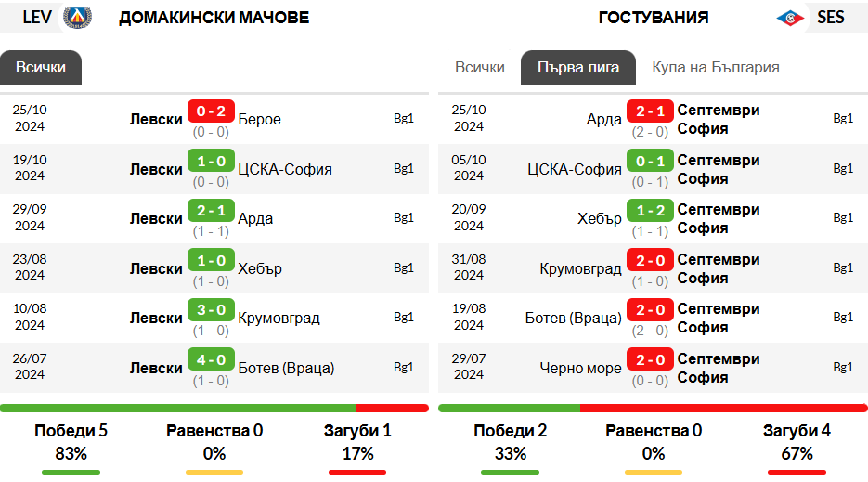Select the Всички tab under home matches
This screenshot has height=482, width=868.
(41, 68)
